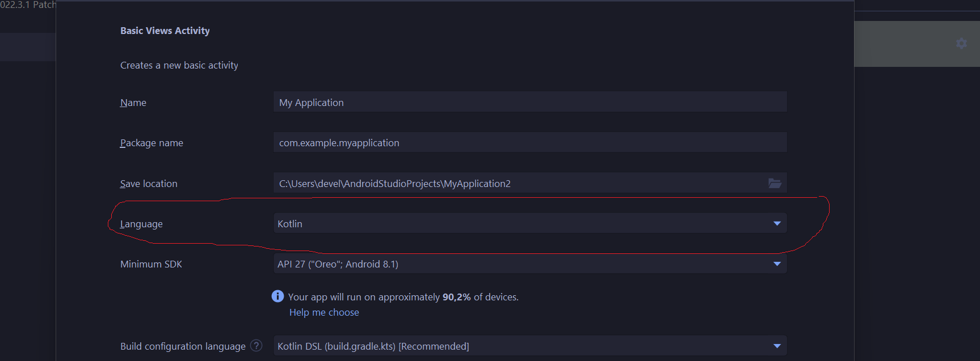This screenshot has width=980, height=361.
Task: Click the blue info icon about device coverage
Action: [277, 296]
